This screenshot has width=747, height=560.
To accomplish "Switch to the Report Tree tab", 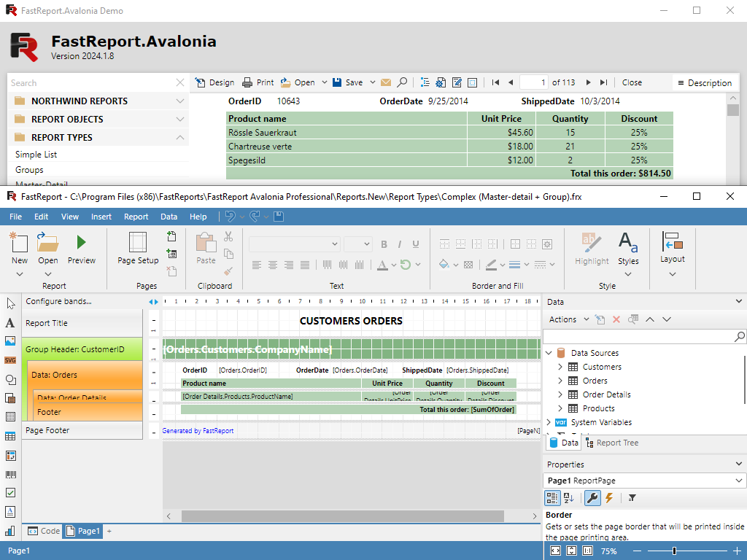I will click(611, 443).
